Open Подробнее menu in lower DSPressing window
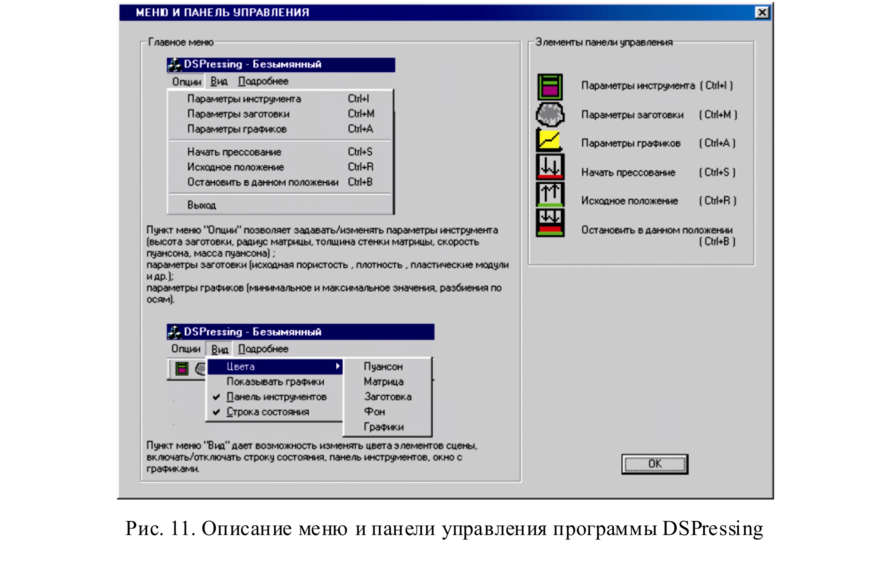Screen dimensions: 887x588 [x=263, y=349]
